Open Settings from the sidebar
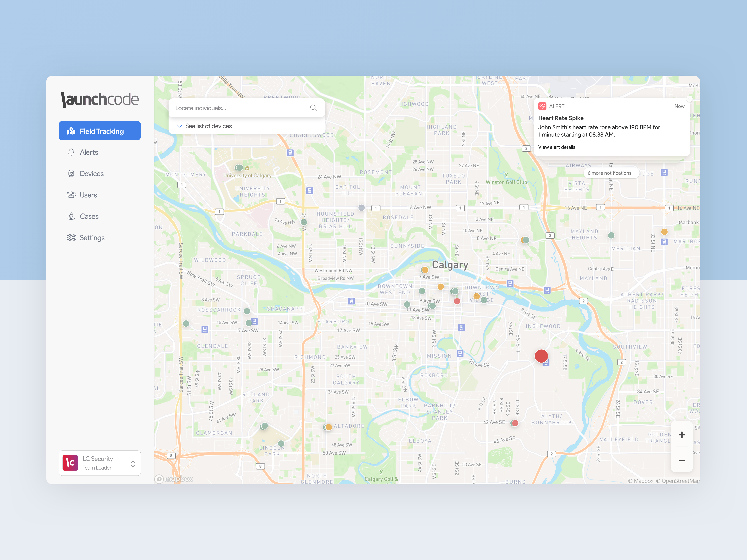Screen dimensions: 747x560 (92, 238)
